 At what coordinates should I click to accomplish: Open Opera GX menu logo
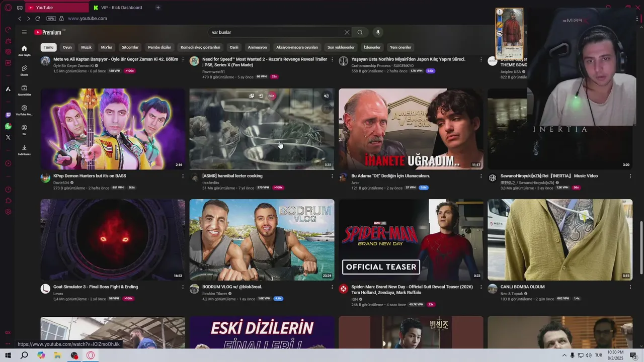tap(8, 8)
